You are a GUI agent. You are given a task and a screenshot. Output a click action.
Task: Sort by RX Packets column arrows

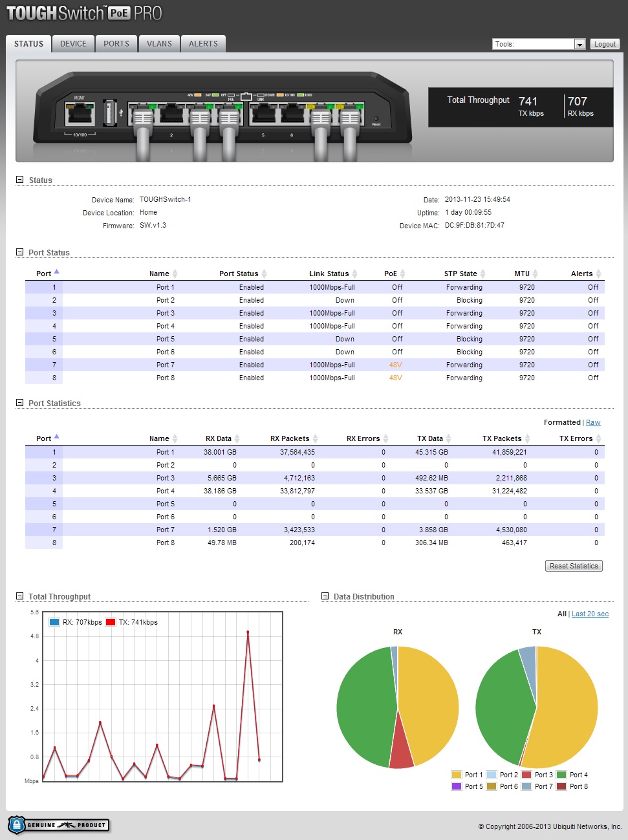click(315, 438)
